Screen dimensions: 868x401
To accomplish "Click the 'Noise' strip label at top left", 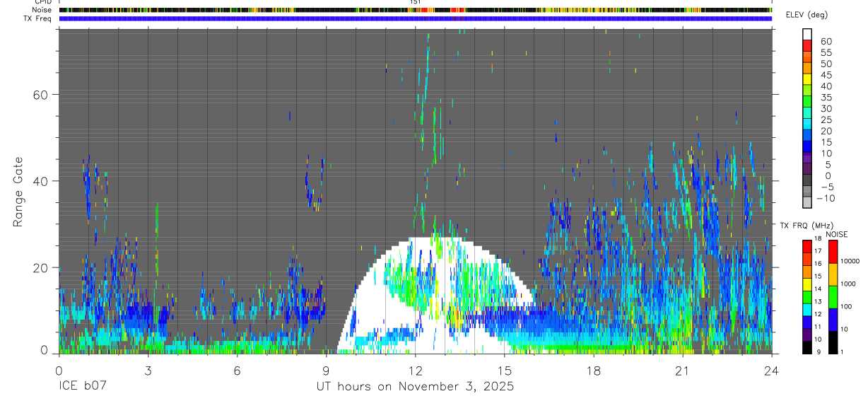I will 43,10.
